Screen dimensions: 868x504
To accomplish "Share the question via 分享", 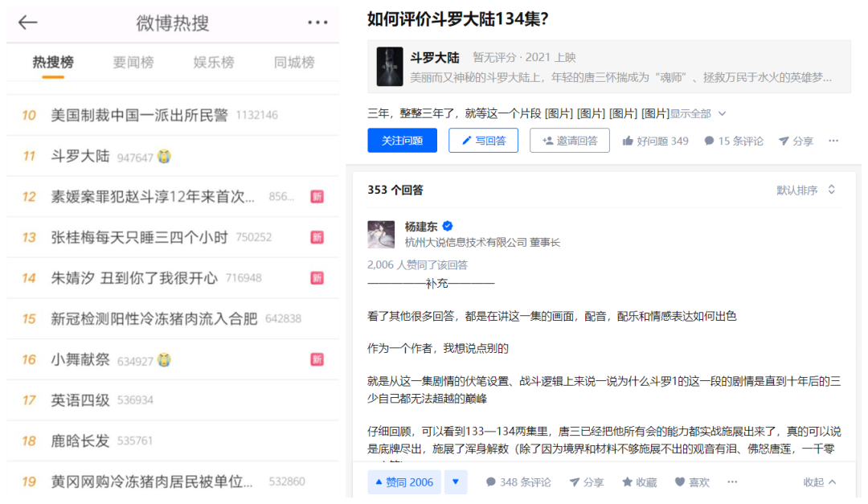I will click(796, 141).
